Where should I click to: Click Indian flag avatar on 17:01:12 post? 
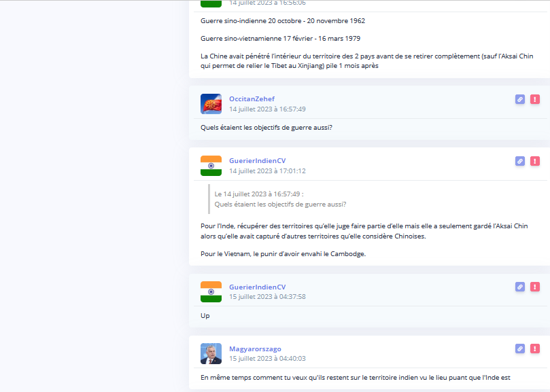pos(211,166)
